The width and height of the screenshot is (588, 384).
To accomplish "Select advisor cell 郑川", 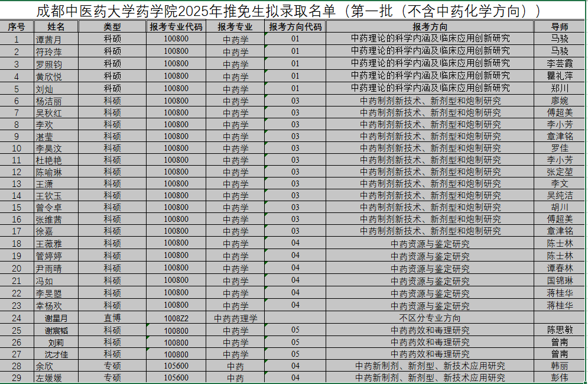I will click(x=560, y=89).
